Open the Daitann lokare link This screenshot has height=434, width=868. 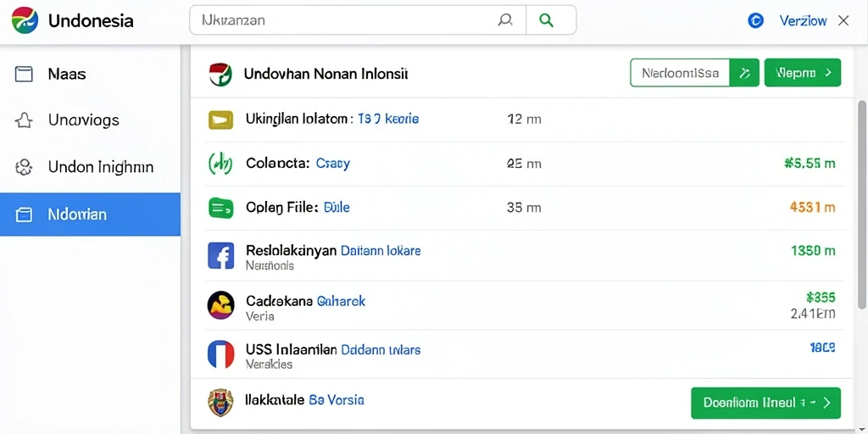point(381,250)
